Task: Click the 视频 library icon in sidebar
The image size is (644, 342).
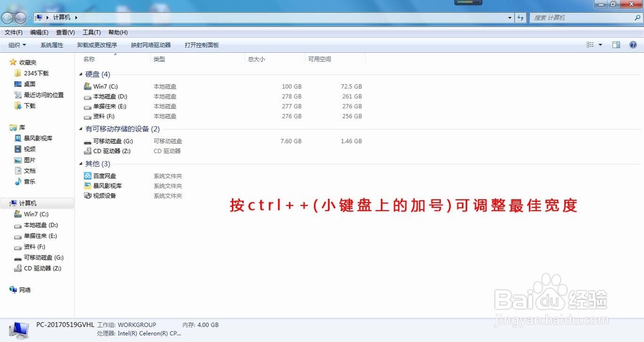Action: click(17, 149)
